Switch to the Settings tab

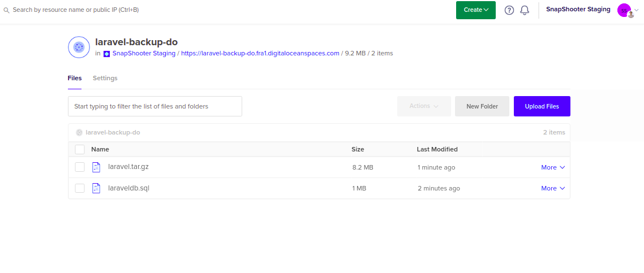point(105,78)
